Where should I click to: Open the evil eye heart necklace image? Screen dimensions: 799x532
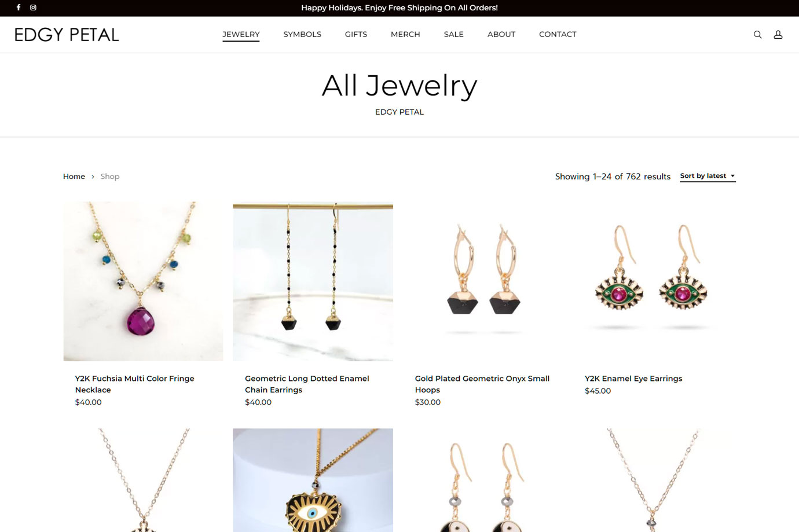coord(313,480)
